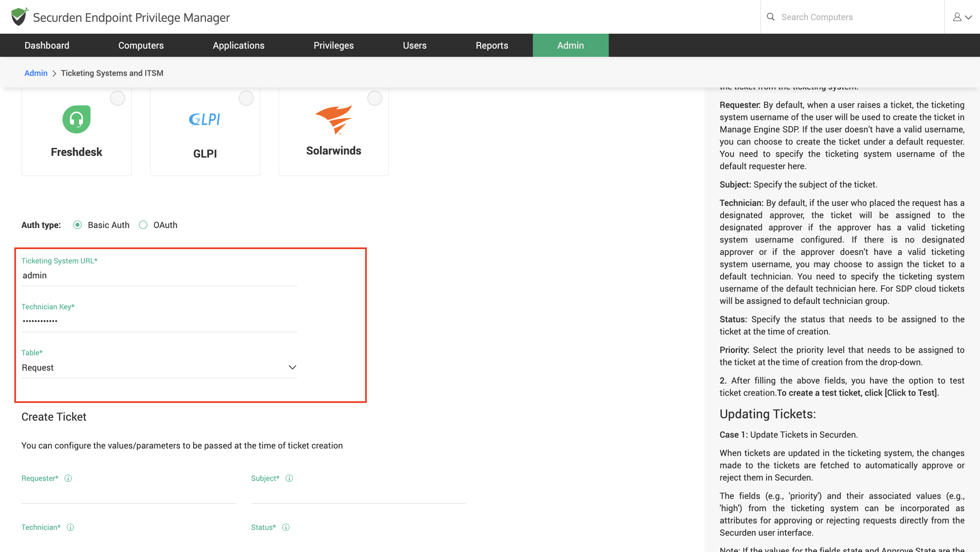The height and width of the screenshot is (552, 980).
Task: Click info icon next to Subject
Action: coord(289,478)
